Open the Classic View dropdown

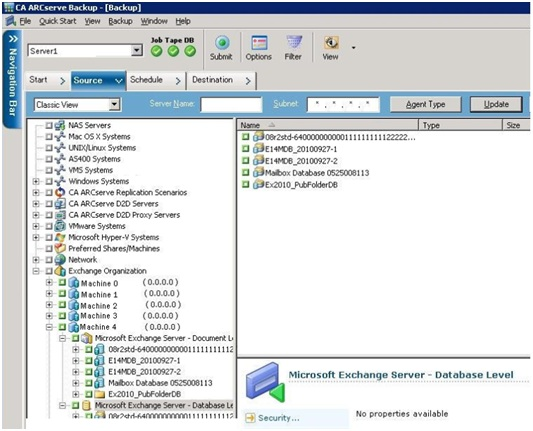coord(115,104)
